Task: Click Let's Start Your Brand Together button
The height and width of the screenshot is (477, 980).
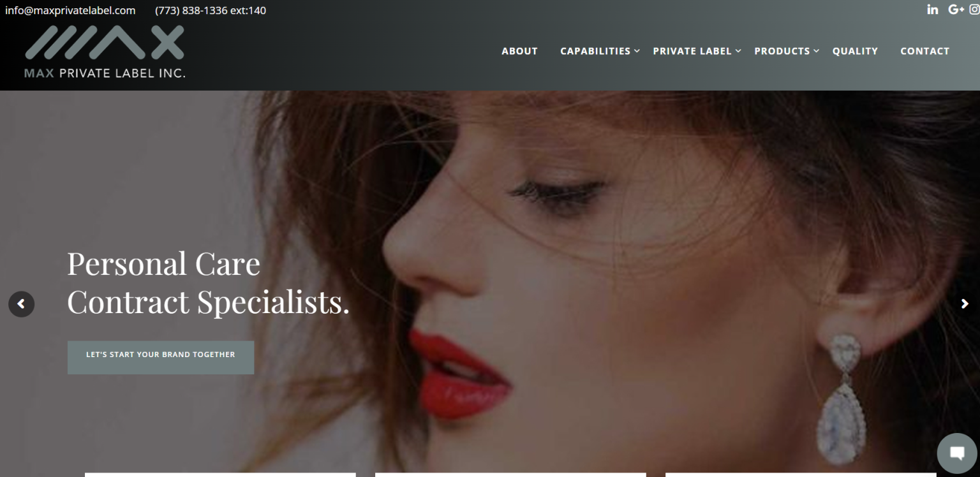Action: [x=161, y=357]
